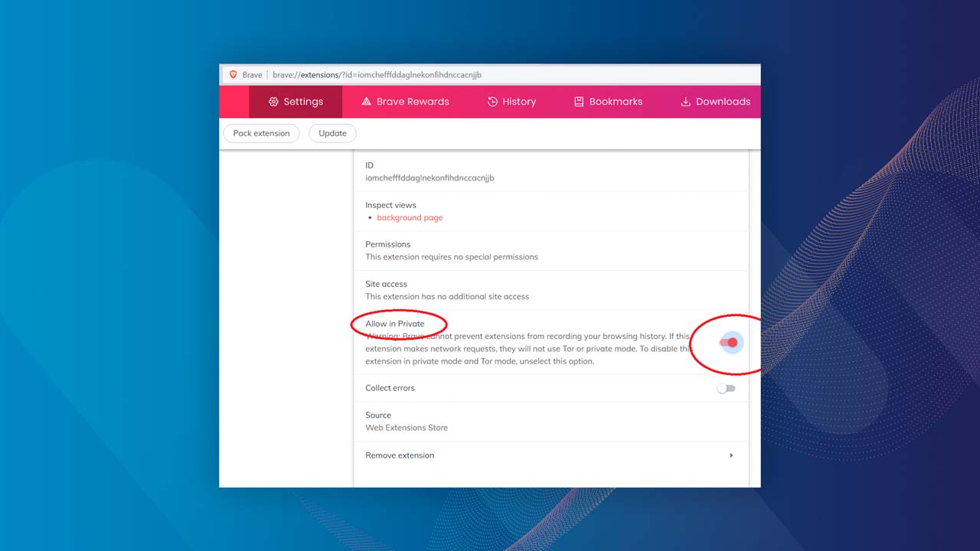Click the Collect errors label
The height and width of the screenshot is (551, 980).
coord(390,388)
